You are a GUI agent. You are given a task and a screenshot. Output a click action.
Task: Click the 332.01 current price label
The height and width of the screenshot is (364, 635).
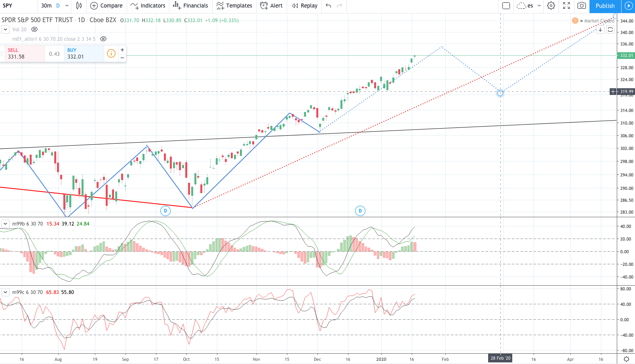[626, 55]
